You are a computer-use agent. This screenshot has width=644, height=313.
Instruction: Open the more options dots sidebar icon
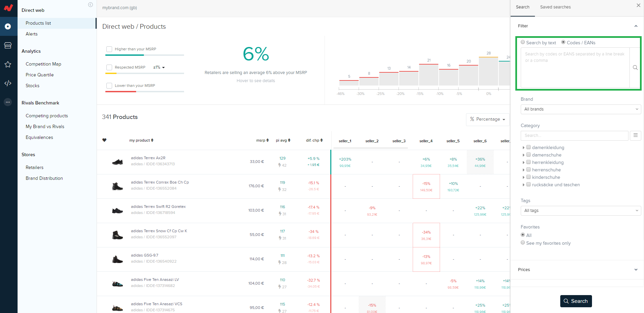[8, 102]
